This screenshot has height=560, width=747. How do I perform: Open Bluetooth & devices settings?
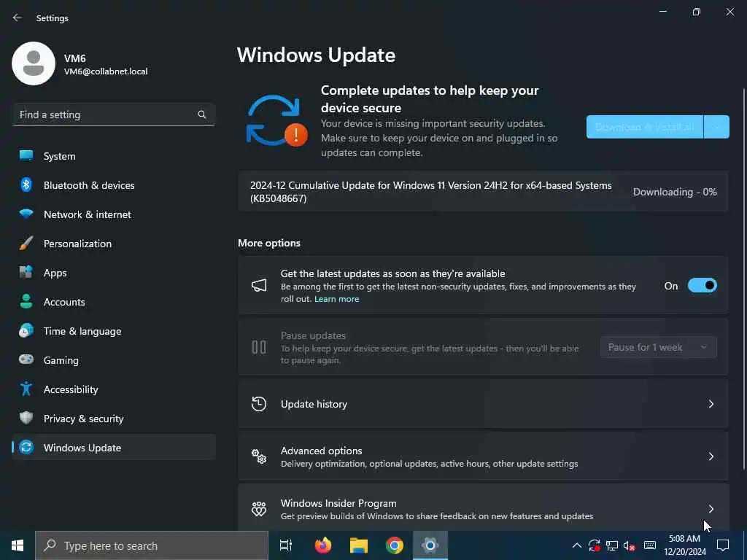click(113, 184)
